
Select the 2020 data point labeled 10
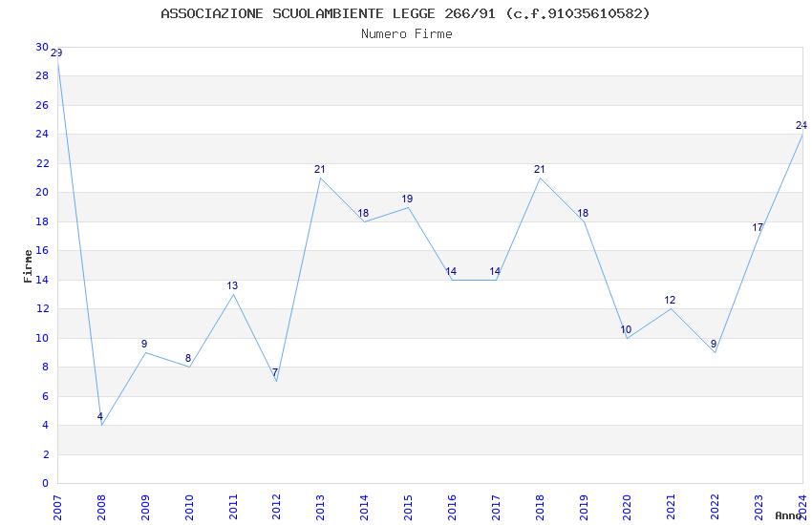click(x=628, y=338)
